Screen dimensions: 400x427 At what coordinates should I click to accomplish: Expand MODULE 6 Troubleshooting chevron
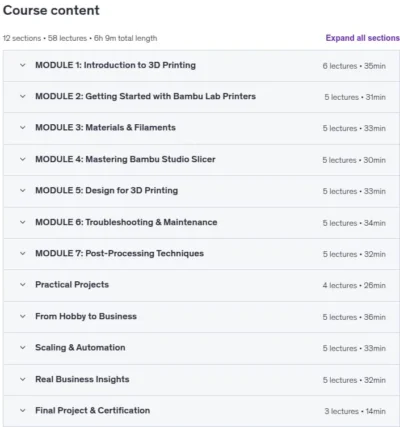point(22,222)
